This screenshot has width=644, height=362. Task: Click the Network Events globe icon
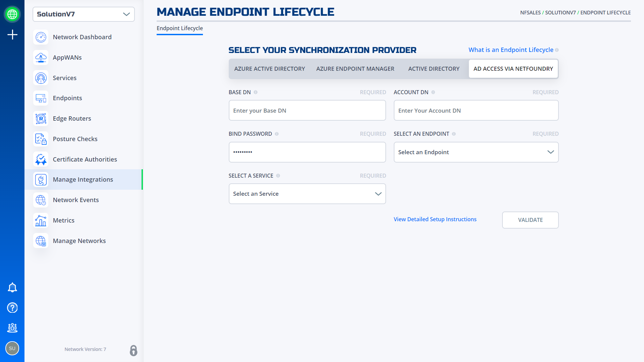click(x=41, y=200)
